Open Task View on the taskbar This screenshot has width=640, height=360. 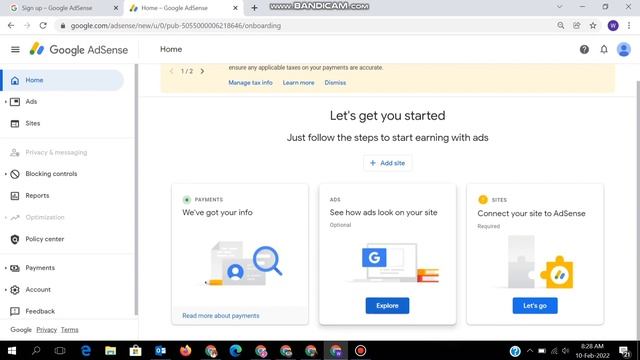click(60, 351)
